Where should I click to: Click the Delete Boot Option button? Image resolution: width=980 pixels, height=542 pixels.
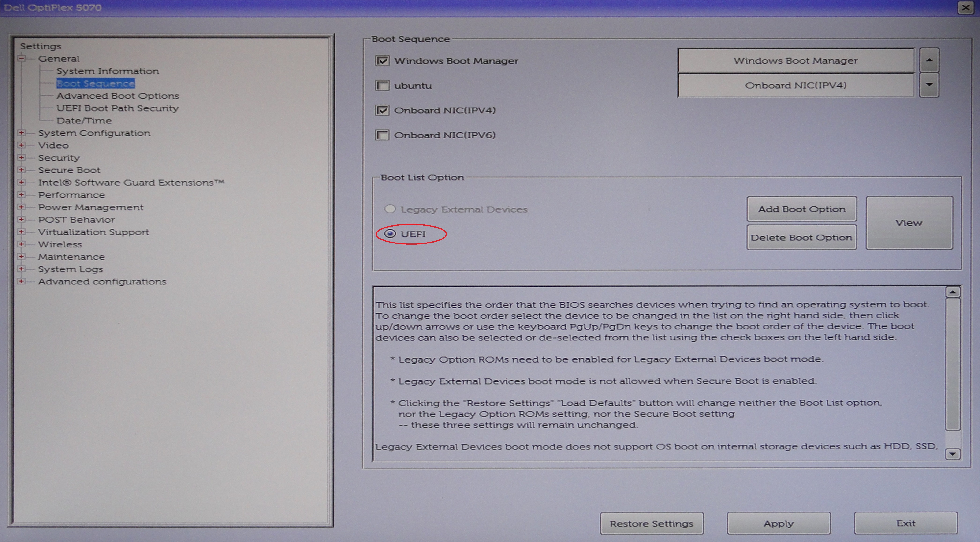pyautogui.click(x=801, y=237)
